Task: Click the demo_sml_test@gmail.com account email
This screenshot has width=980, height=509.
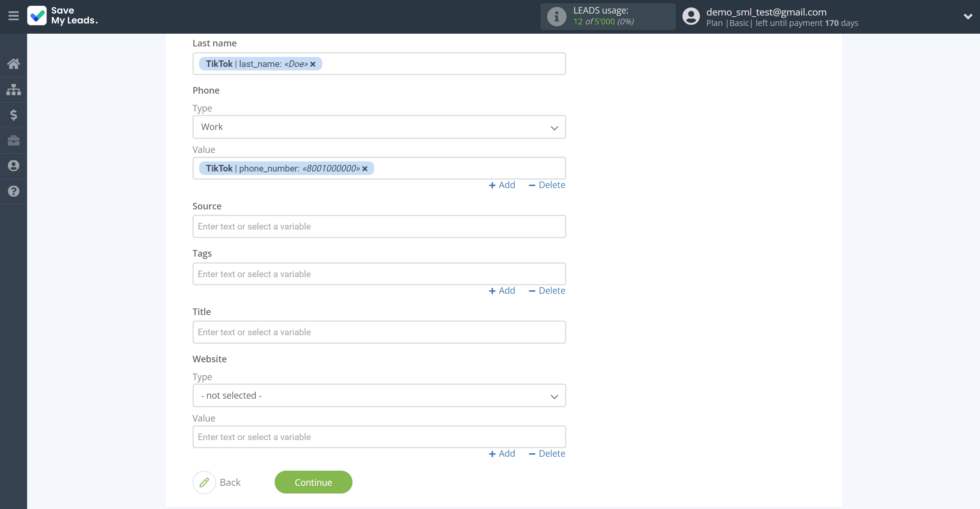Action: [766, 12]
